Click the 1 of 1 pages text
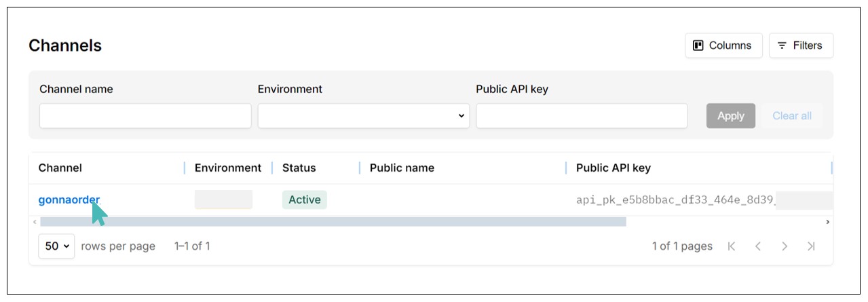 pyautogui.click(x=682, y=246)
